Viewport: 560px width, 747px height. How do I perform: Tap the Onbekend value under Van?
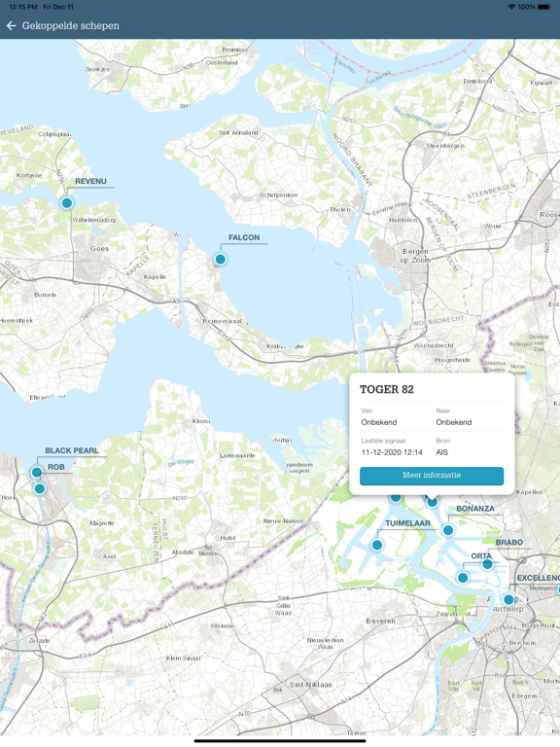pyautogui.click(x=378, y=422)
